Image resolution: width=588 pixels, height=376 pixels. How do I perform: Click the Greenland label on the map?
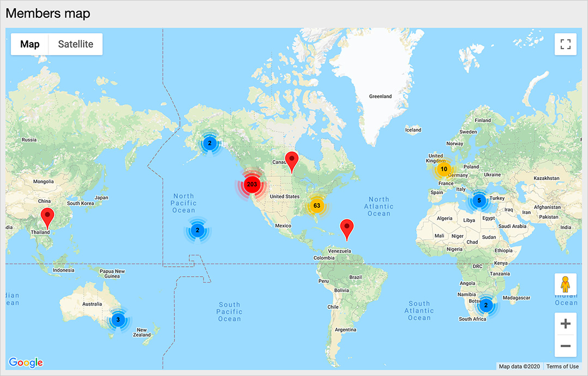pyautogui.click(x=380, y=96)
